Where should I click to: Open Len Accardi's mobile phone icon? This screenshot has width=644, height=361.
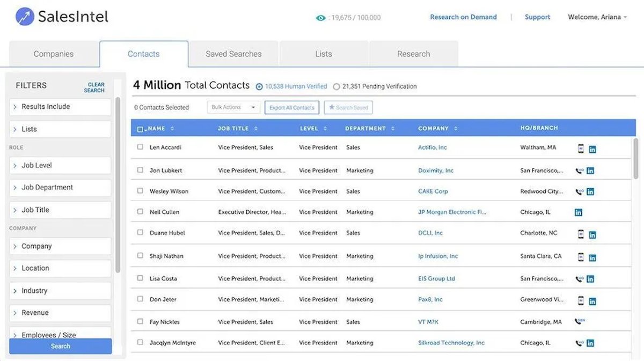click(x=581, y=149)
